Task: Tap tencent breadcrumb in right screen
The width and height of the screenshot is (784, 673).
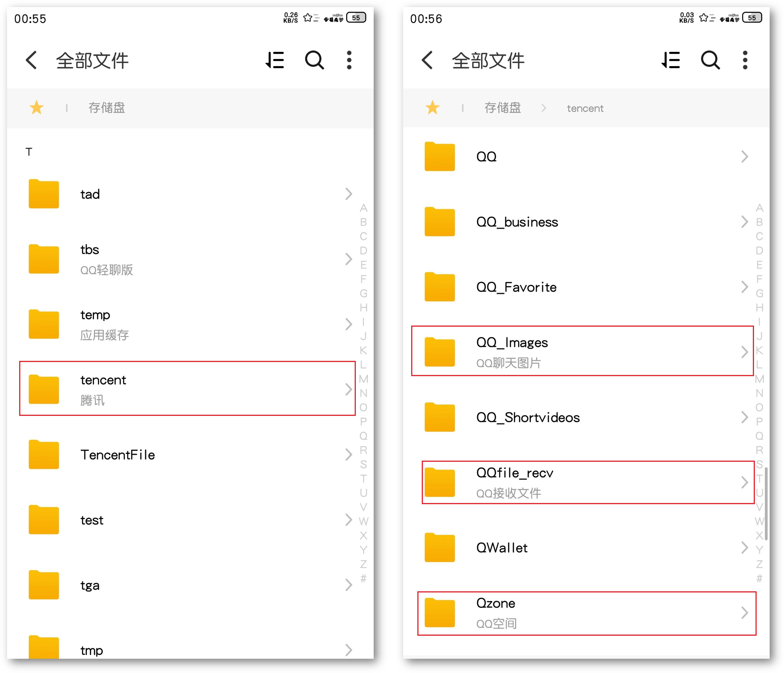Action: click(x=585, y=108)
